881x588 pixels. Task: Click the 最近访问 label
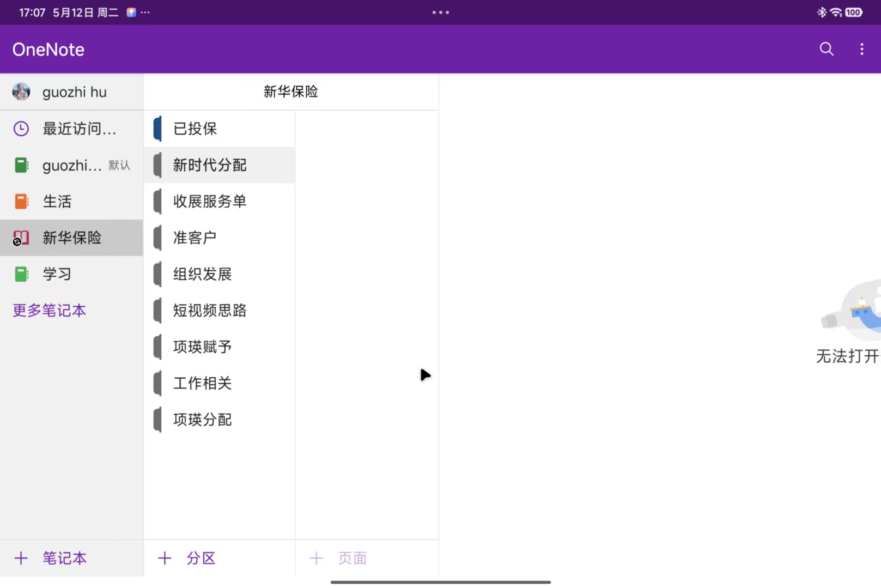click(x=80, y=129)
